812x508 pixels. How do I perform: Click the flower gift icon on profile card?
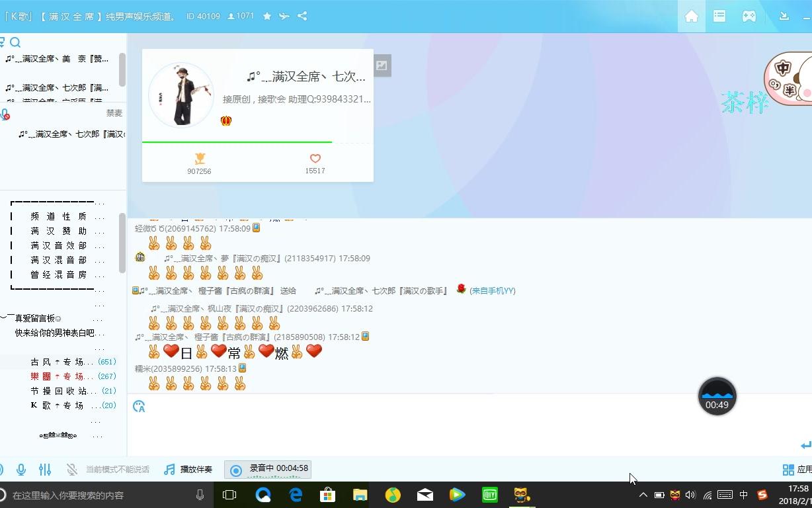(x=199, y=159)
